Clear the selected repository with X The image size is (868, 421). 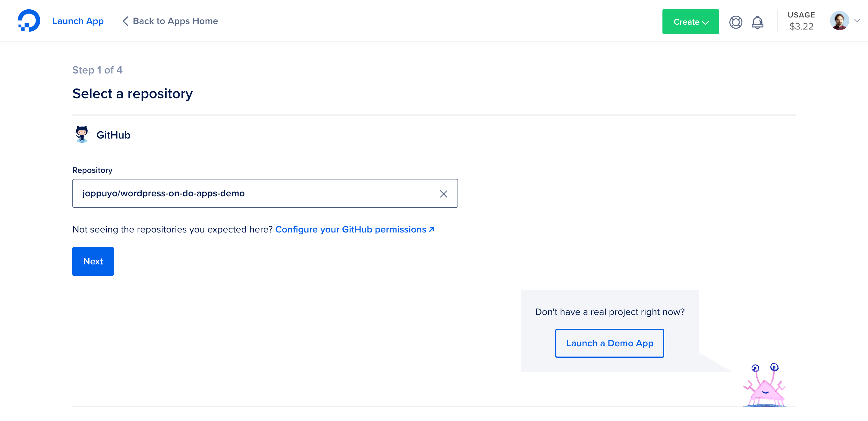point(443,194)
